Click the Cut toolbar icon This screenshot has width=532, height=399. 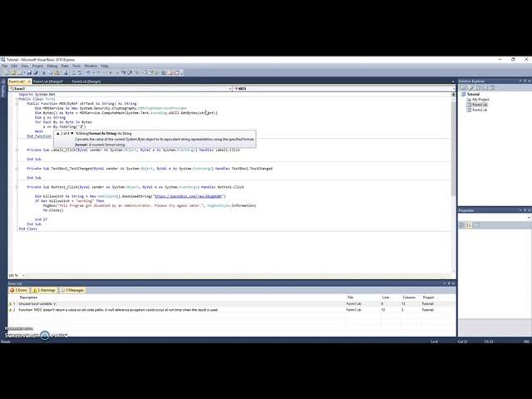[x=44, y=72]
